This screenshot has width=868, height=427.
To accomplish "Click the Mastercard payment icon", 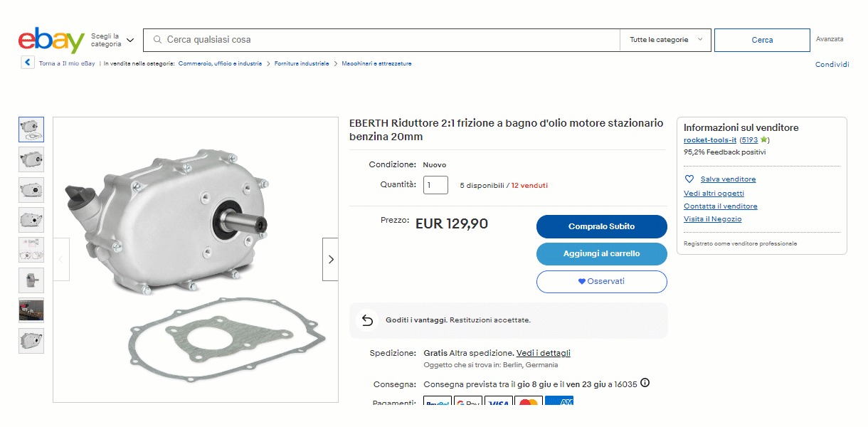I will pyautogui.click(x=529, y=404).
